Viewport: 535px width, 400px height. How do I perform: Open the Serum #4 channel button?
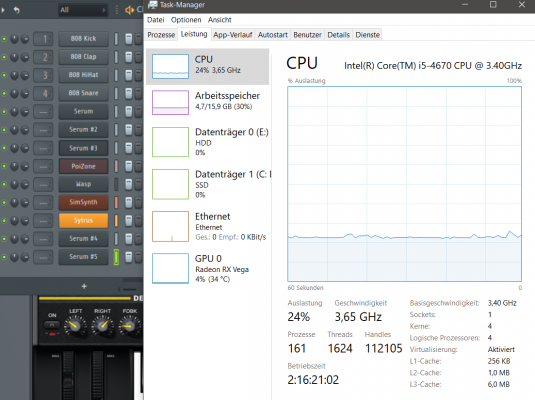click(x=83, y=239)
